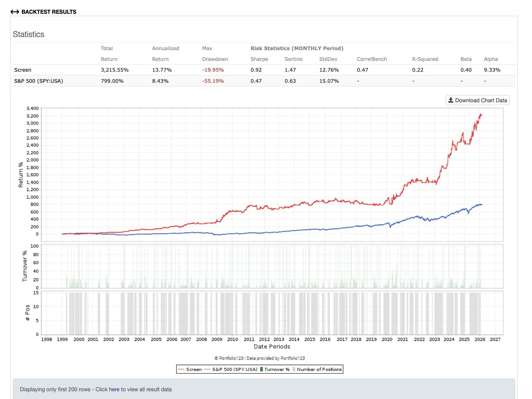Screen dimensions: 532x399
Task: Click the Screen Alpha value 9.33%
Action: [x=492, y=70]
